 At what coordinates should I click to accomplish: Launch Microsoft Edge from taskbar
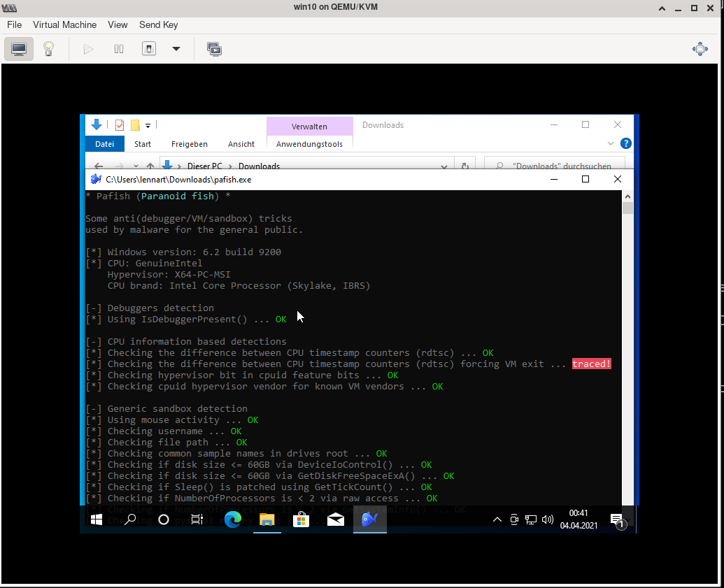click(x=233, y=519)
